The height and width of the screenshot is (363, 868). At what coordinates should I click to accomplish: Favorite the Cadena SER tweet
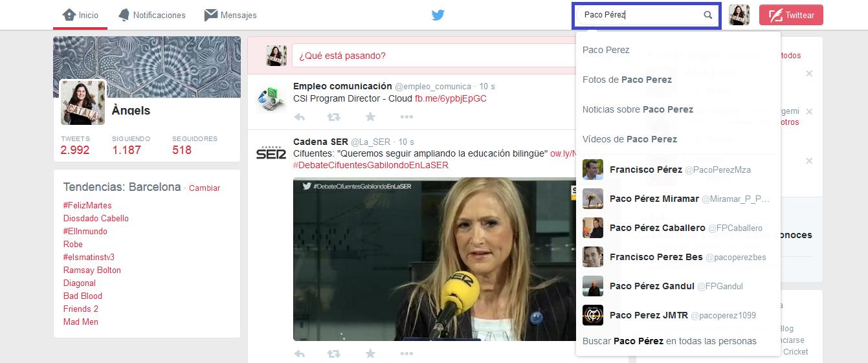[x=370, y=354]
